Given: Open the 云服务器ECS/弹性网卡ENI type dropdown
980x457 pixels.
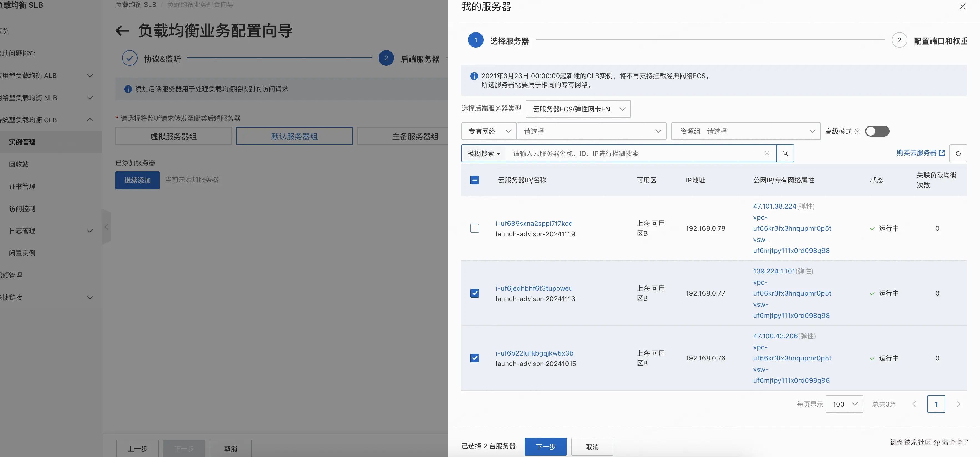Looking at the screenshot, I should [x=578, y=109].
